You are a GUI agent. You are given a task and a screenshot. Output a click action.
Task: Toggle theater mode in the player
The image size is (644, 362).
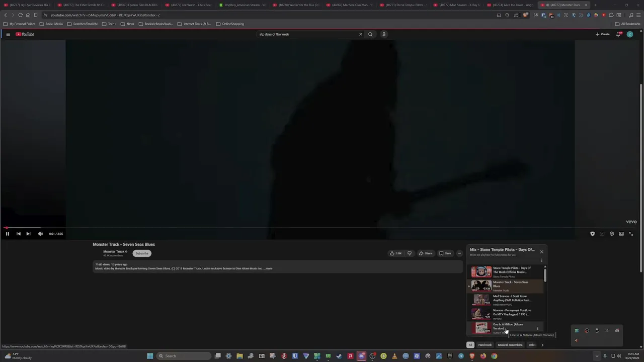click(621, 234)
